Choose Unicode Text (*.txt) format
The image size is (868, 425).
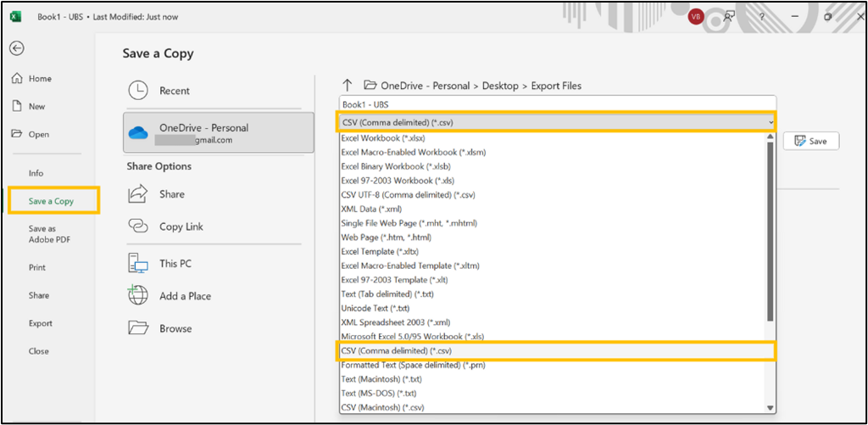coord(553,308)
